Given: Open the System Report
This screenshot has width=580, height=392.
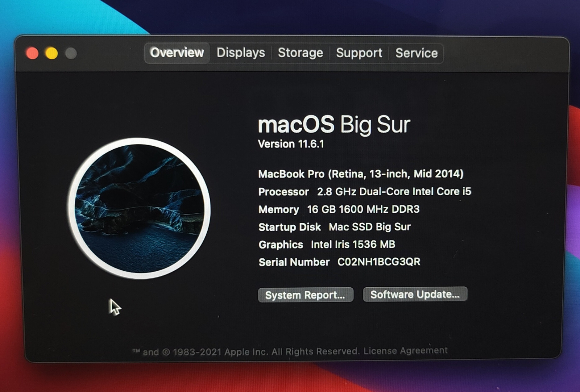Looking at the screenshot, I should pos(305,295).
